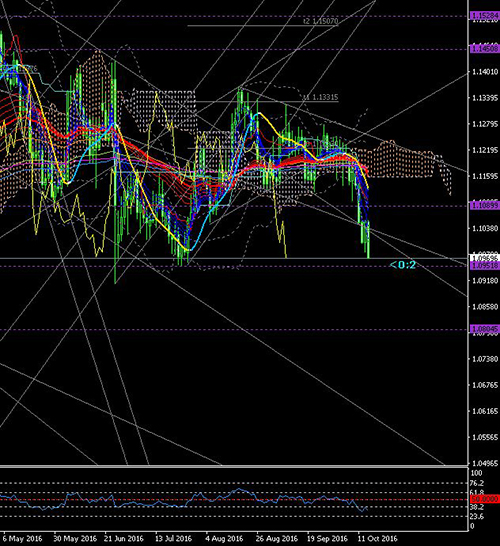This screenshot has width=500, height=546.
Task: Select the t2 1.15070 line label
Action: click(320, 21)
